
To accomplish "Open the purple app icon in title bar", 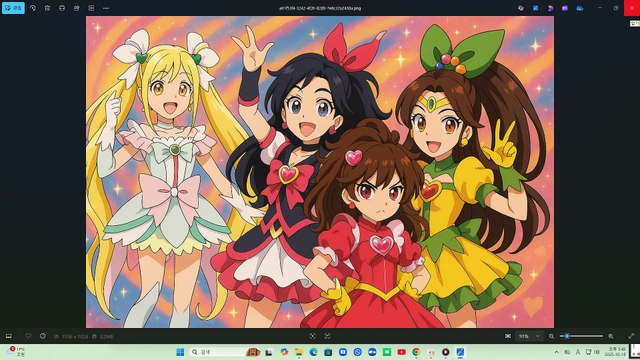I will point(565,8).
